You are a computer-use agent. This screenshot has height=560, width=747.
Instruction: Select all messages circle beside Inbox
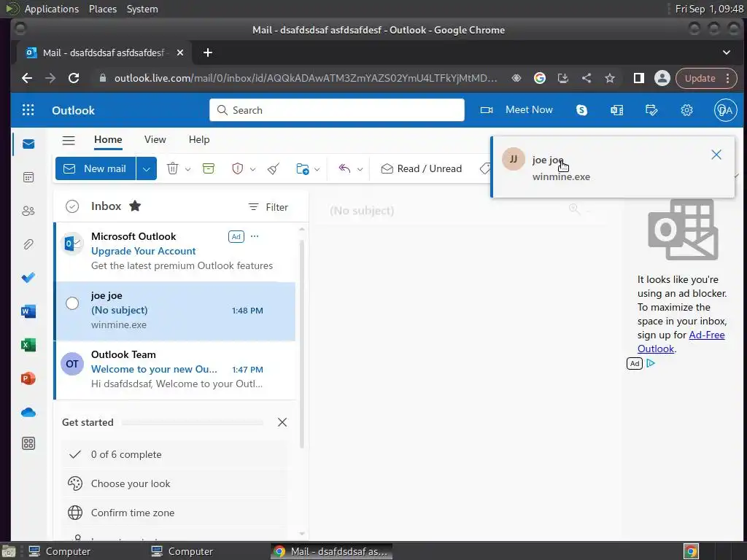coord(72,206)
